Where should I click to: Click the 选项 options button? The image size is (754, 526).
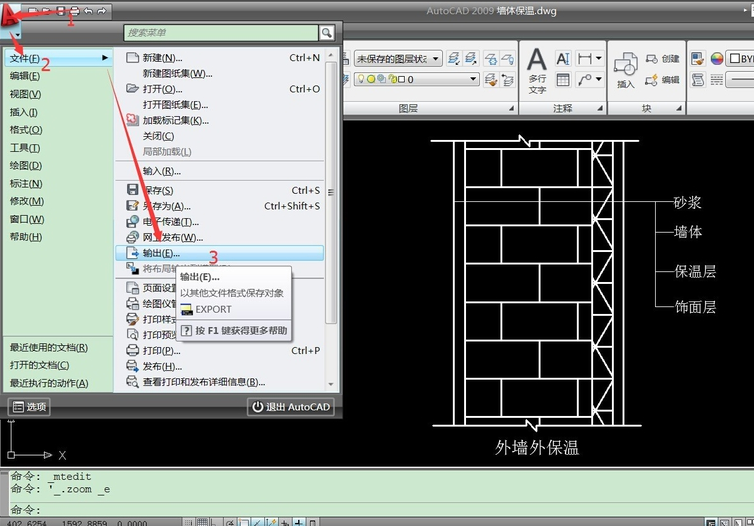coord(29,407)
